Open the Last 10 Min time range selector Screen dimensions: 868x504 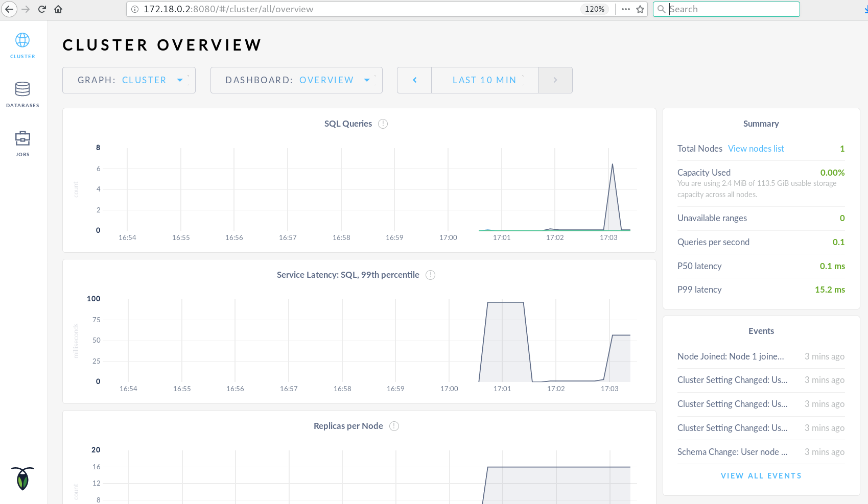point(484,80)
